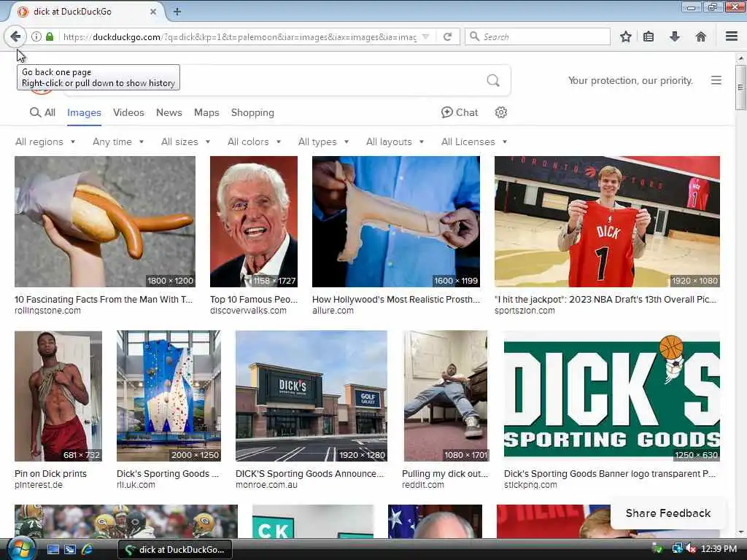The width and height of the screenshot is (747, 560).
Task: Select the Images tab
Action: 84,112
